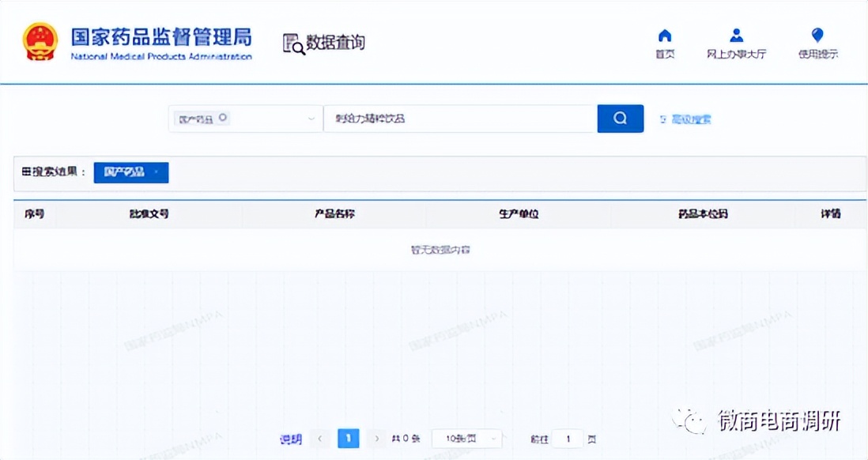Viewport: 868px width, 460px height.
Task: Click the NMPA national emblem logo
Action: (x=40, y=42)
